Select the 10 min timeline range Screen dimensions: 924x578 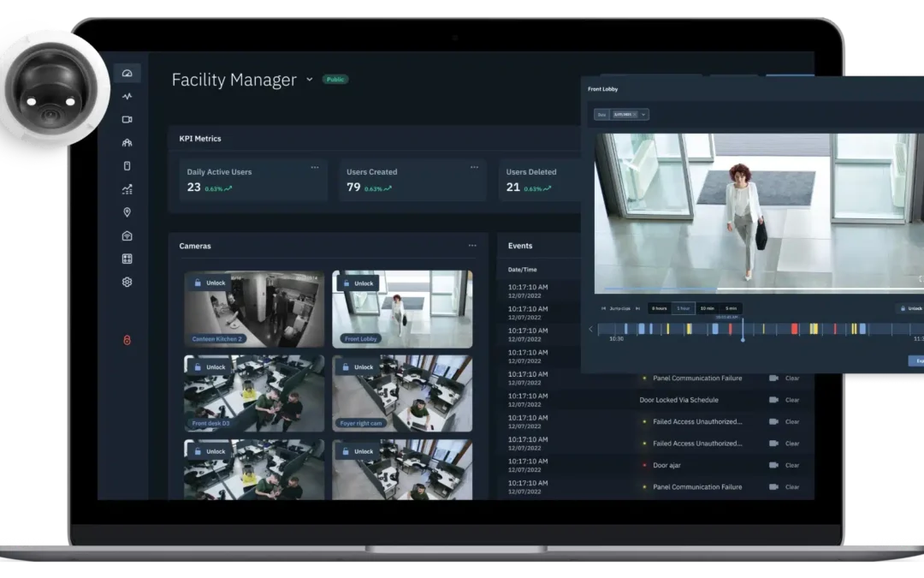pyautogui.click(x=708, y=308)
